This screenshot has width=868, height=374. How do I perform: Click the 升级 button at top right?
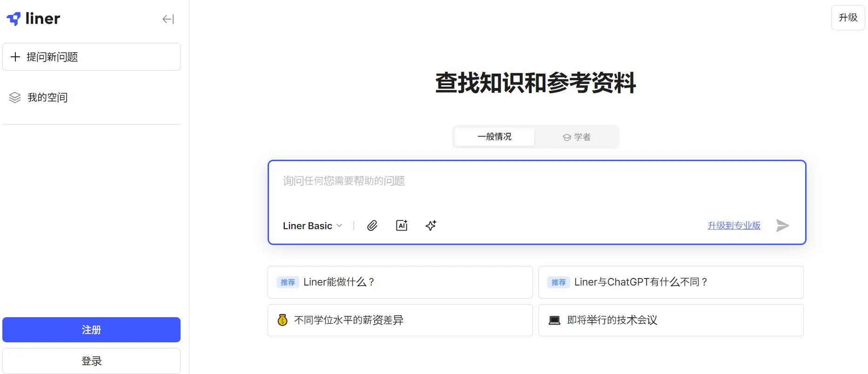[848, 18]
